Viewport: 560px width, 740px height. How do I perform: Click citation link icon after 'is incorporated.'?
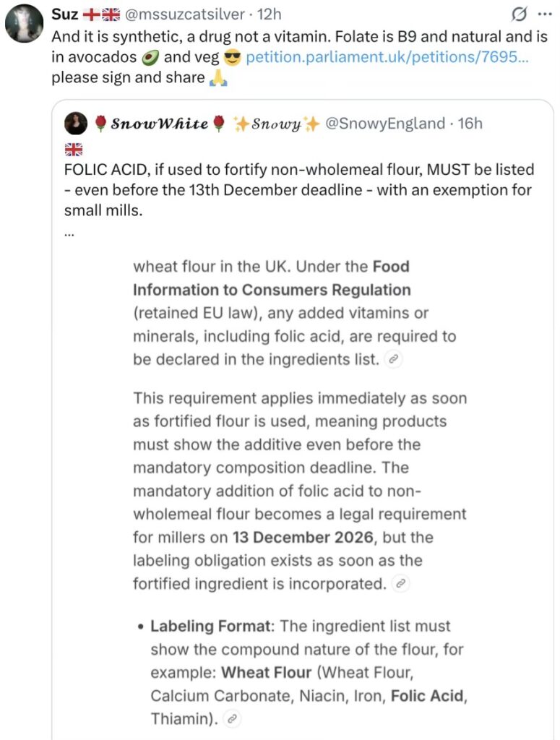click(x=400, y=584)
